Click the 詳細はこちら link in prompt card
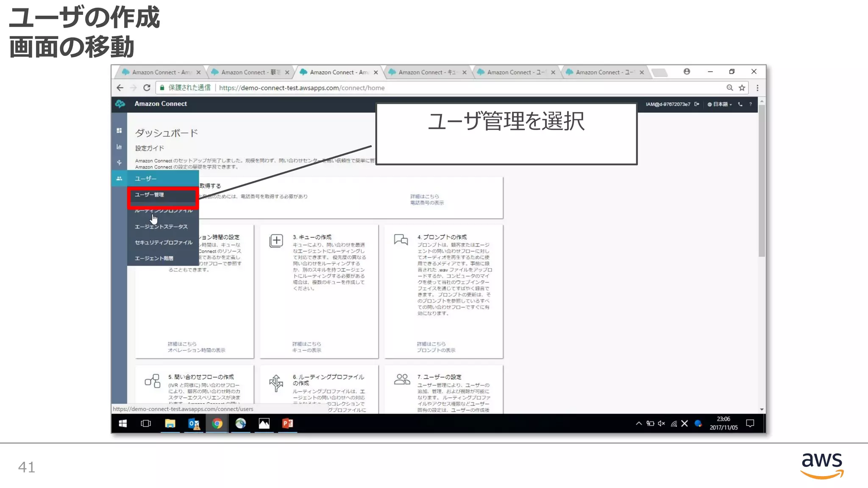This screenshot has width=868, height=488. pos(431,344)
